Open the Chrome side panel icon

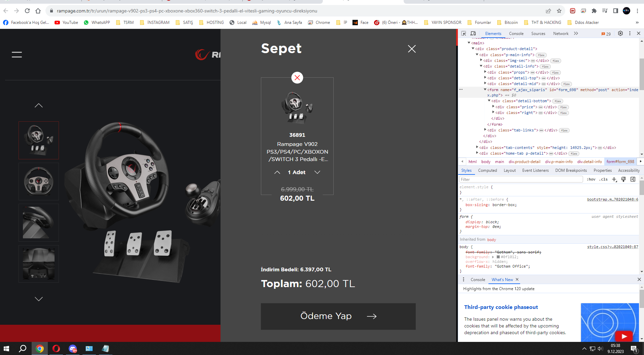click(x=616, y=11)
